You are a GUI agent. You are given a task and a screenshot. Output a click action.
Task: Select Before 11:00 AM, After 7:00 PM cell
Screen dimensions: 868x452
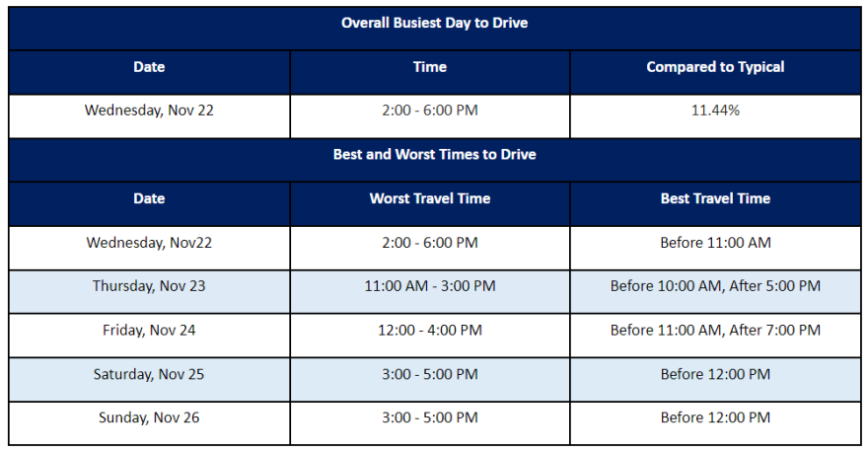pos(715,331)
